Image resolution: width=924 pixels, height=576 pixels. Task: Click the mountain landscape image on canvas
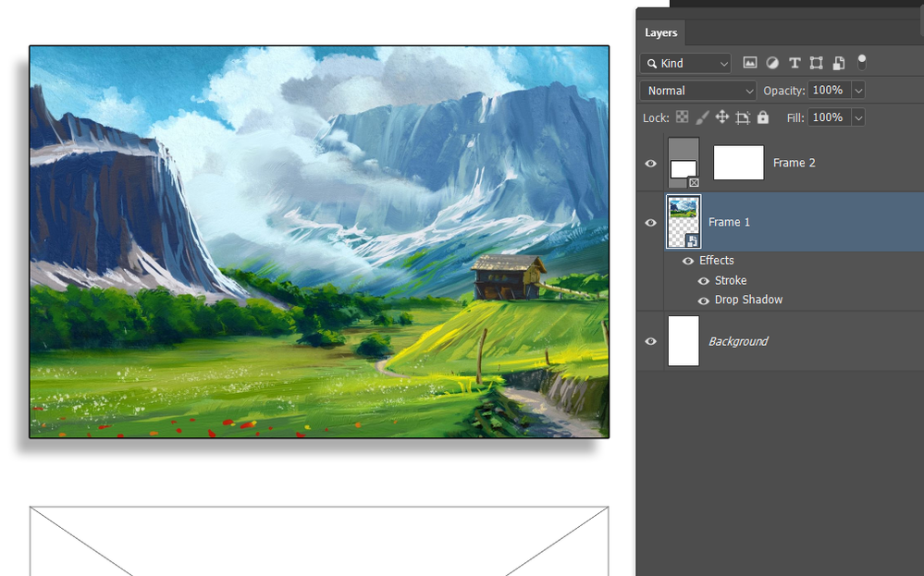(319, 242)
